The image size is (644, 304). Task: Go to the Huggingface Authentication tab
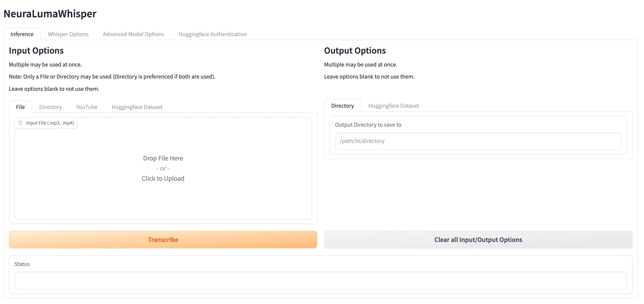pyautogui.click(x=212, y=34)
